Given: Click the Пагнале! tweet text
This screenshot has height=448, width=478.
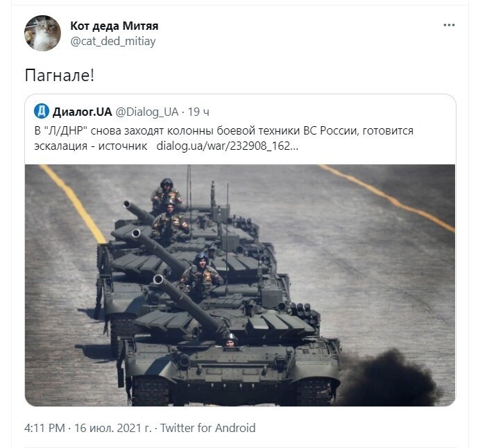Looking at the screenshot, I should pos(60,75).
